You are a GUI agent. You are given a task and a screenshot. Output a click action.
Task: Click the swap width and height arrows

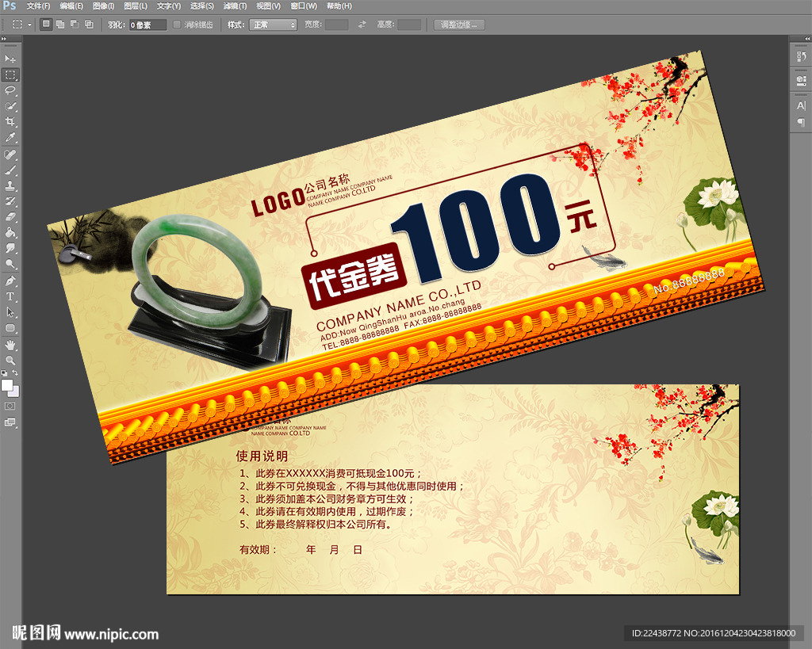point(362,25)
